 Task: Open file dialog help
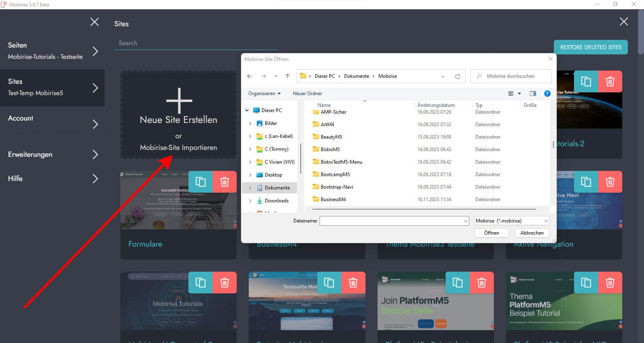point(547,94)
